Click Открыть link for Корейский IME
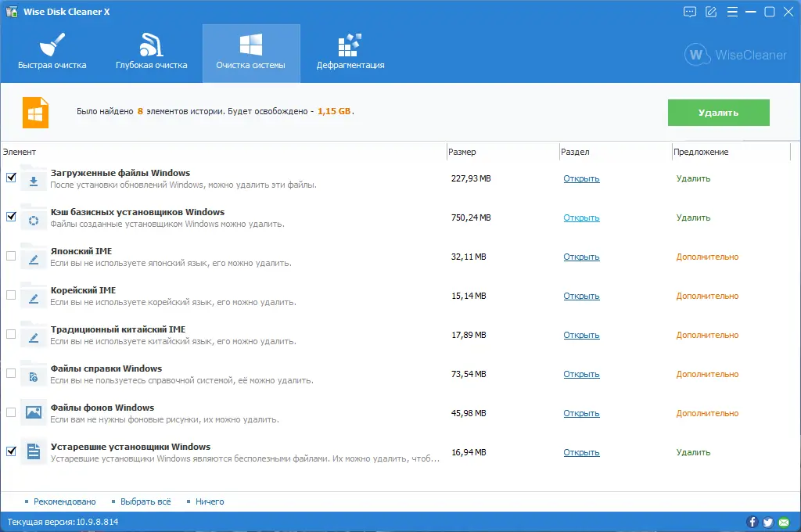 581,296
